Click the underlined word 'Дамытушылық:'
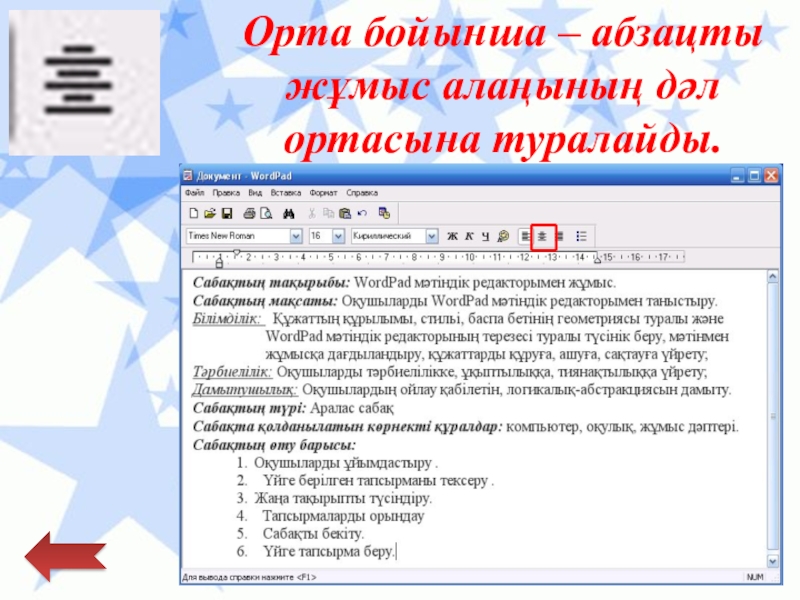This screenshot has width=800, height=600. [245, 390]
